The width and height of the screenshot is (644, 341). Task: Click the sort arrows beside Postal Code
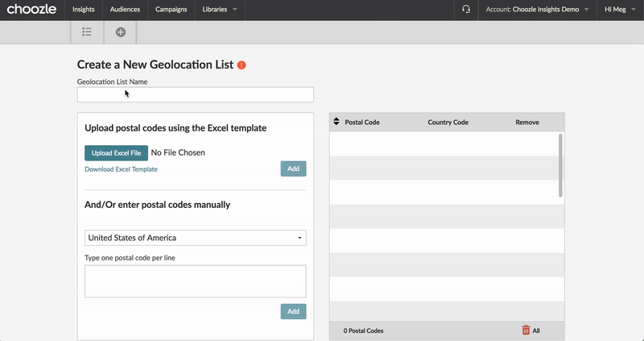click(x=336, y=122)
